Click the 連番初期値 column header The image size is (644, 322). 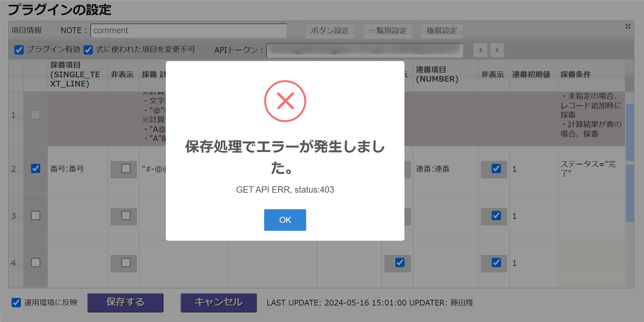(x=534, y=75)
